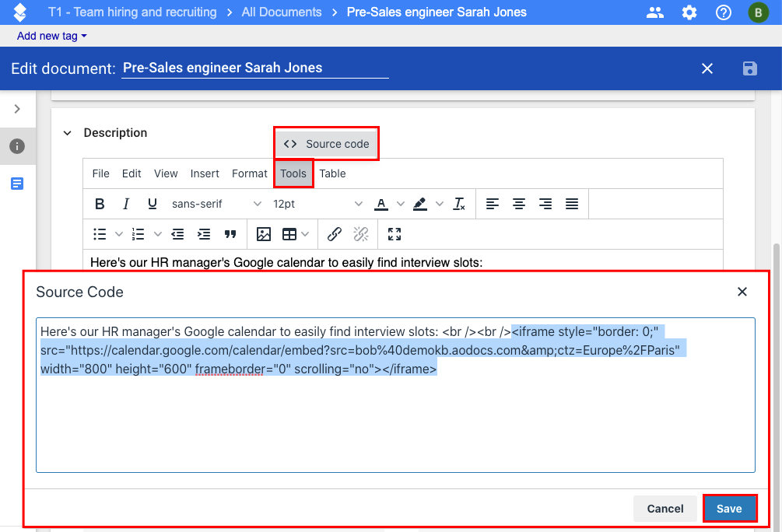Align text left

click(493, 204)
